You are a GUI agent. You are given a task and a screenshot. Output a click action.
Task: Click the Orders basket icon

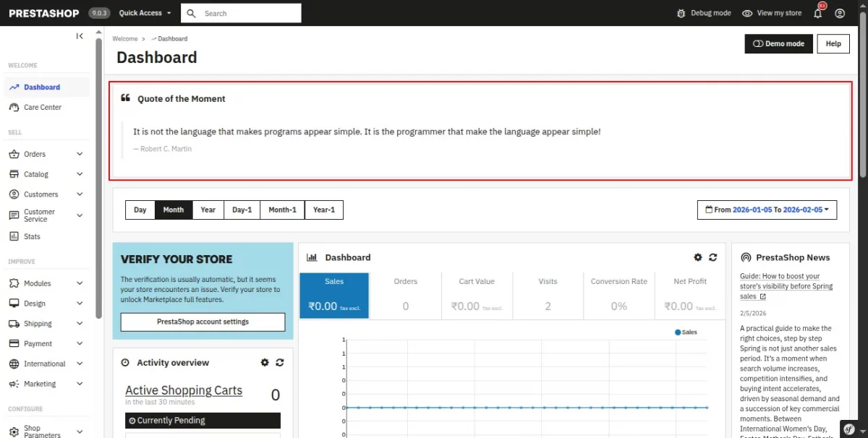[x=14, y=154]
